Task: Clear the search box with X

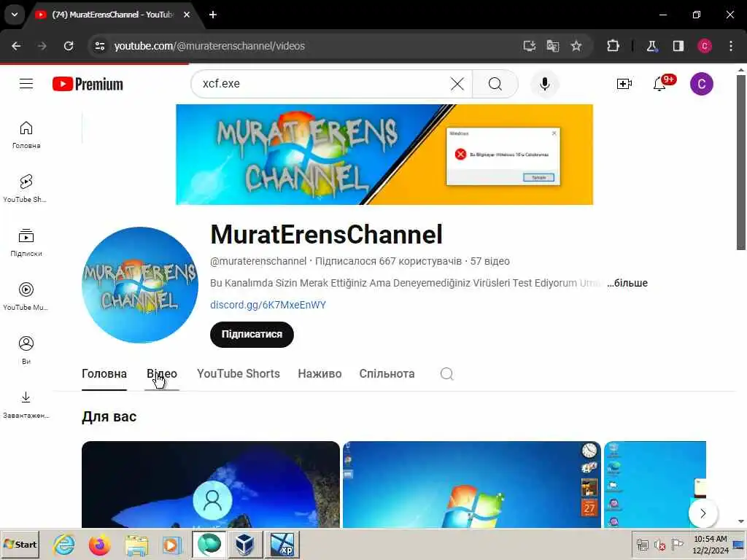Action: click(x=457, y=84)
